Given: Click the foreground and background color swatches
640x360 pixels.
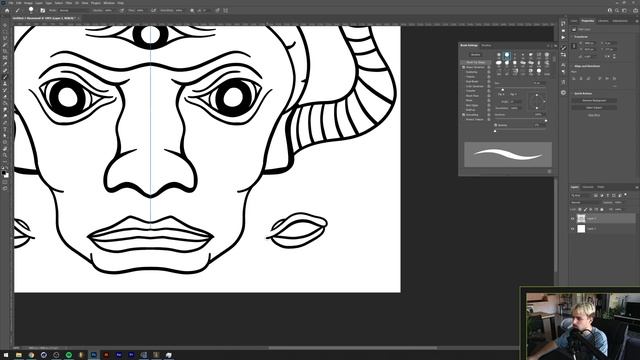Looking at the screenshot, I should pos(5,174).
